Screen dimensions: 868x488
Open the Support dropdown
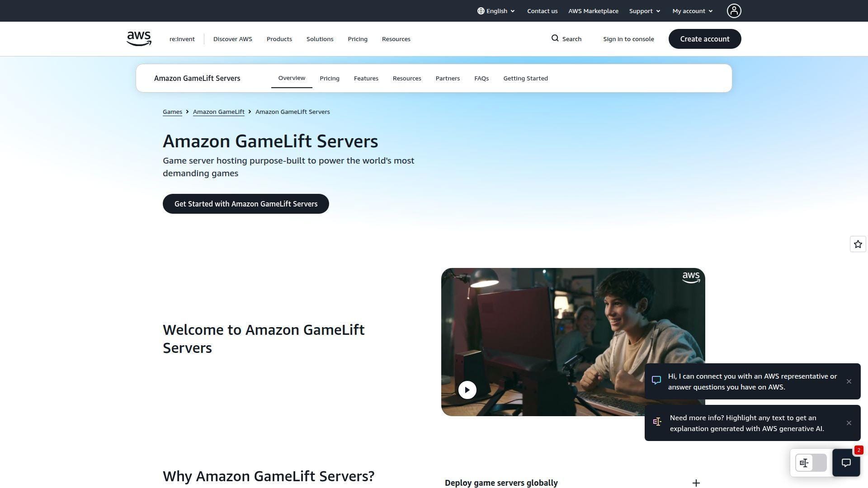645,11
